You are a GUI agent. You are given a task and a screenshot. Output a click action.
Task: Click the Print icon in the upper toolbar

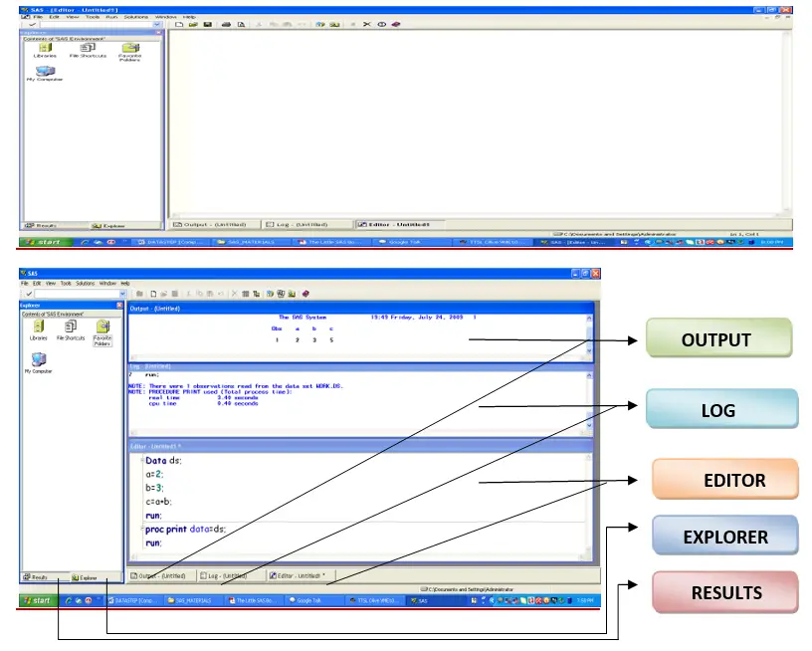(227, 24)
